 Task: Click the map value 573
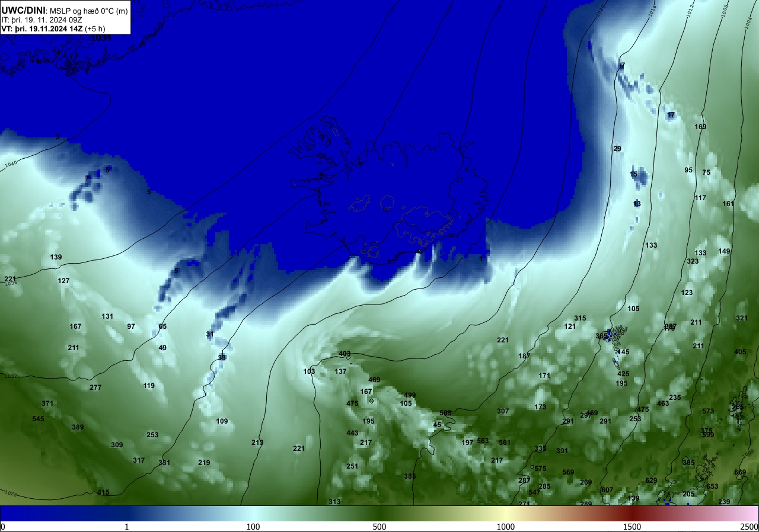tap(708, 411)
